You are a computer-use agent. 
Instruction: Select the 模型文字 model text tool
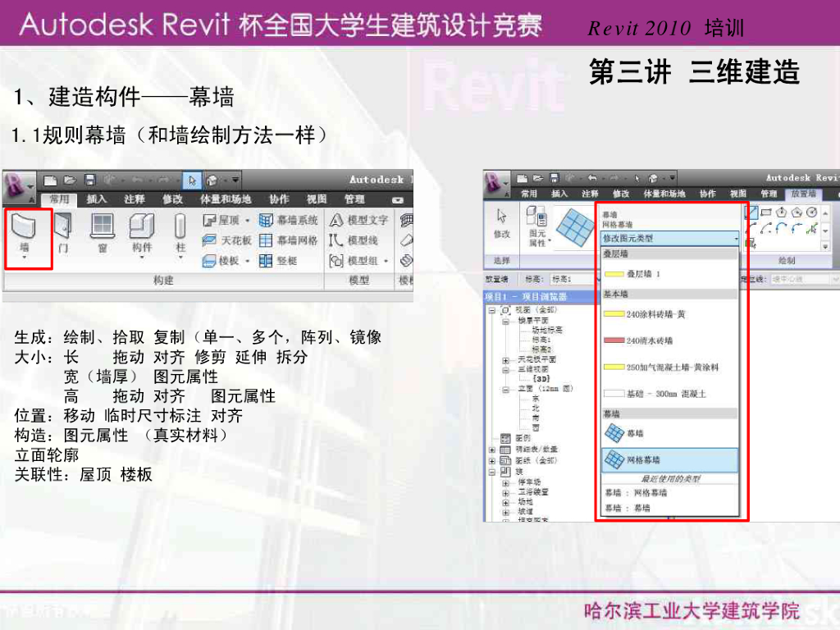(x=358, y=220)
